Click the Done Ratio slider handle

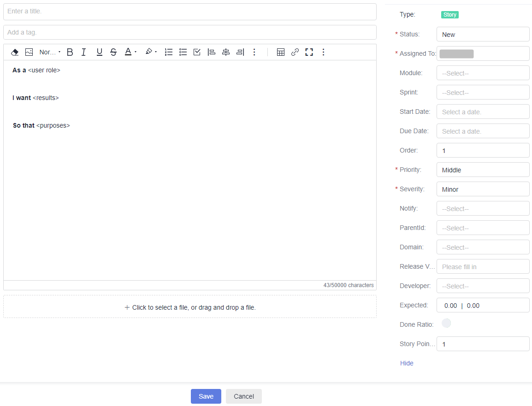446,323
